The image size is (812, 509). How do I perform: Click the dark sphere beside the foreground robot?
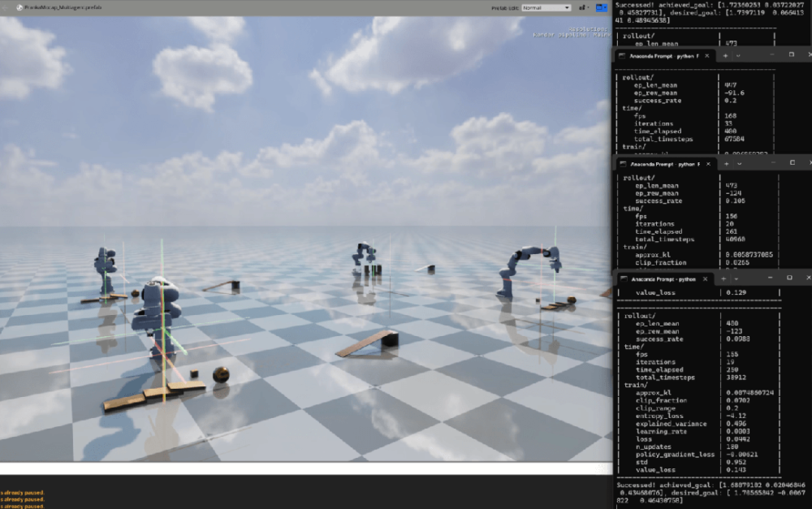(221, 374)
